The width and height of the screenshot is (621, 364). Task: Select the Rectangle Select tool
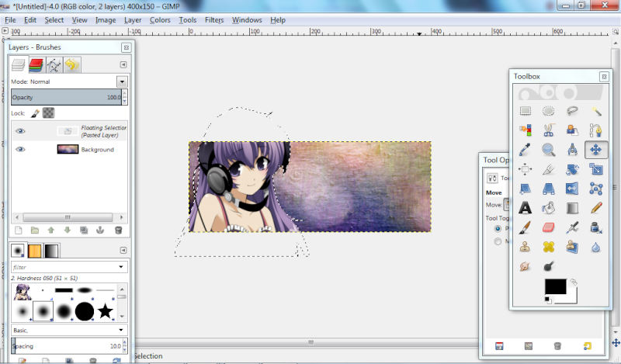[x=526, y=111]
